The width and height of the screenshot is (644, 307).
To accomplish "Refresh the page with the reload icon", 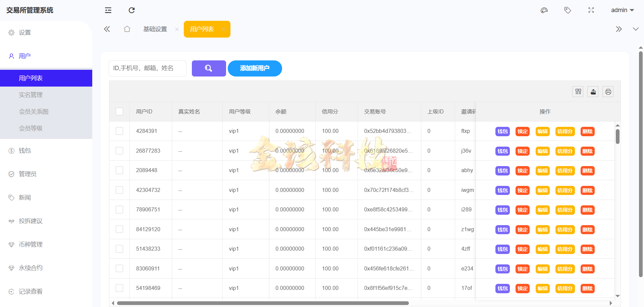I will (x=131, y=10).
